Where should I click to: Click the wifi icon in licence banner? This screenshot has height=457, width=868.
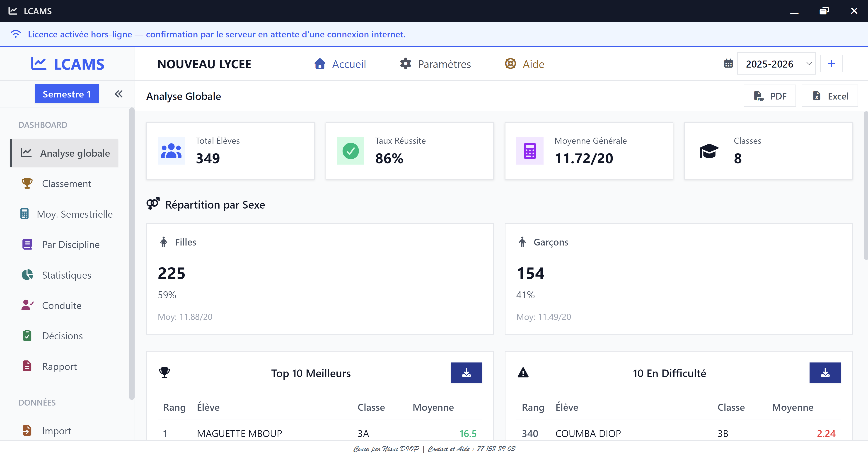[15, 34]
